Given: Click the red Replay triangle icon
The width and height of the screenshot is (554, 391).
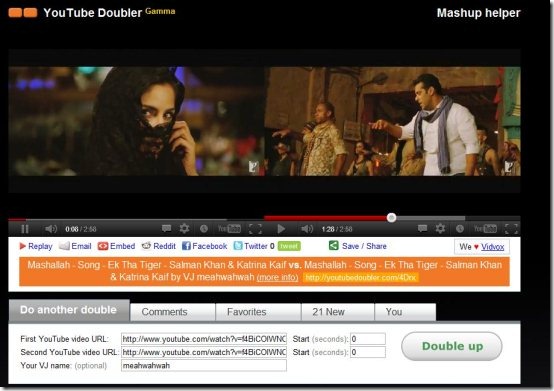Looking at the screenshot, I should click(x=23, y=246).
